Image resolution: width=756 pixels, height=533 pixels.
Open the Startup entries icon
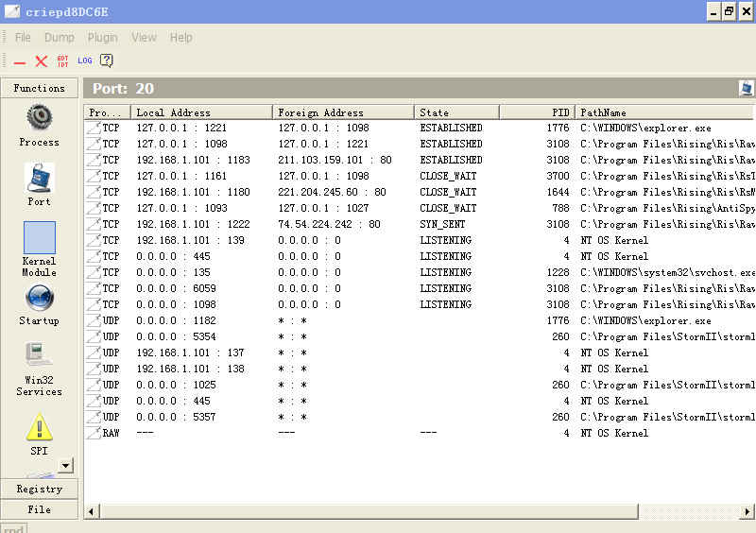tap(39, 297)
